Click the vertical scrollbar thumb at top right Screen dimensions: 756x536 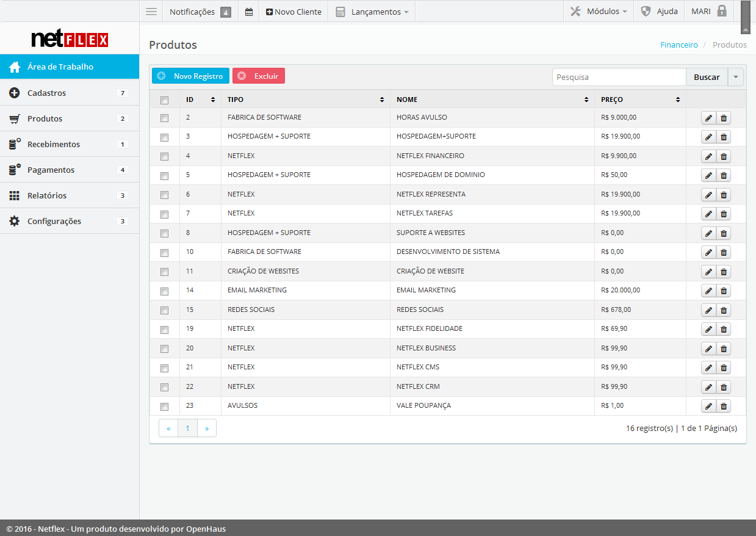point(745,17)
